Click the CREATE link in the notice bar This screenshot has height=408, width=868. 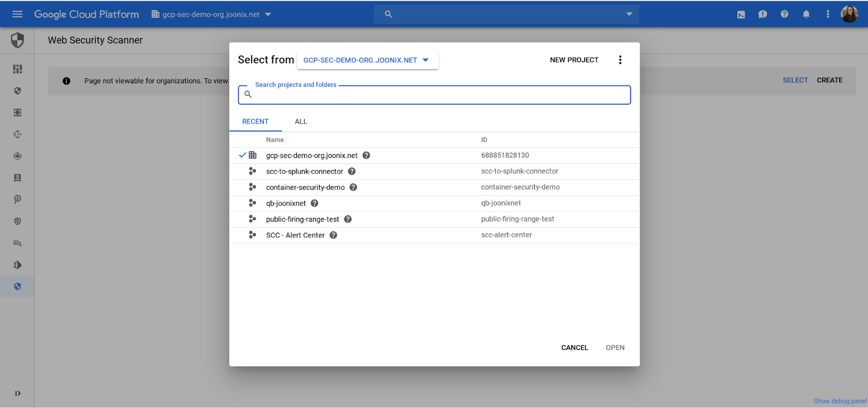click(x=830, y=80)
